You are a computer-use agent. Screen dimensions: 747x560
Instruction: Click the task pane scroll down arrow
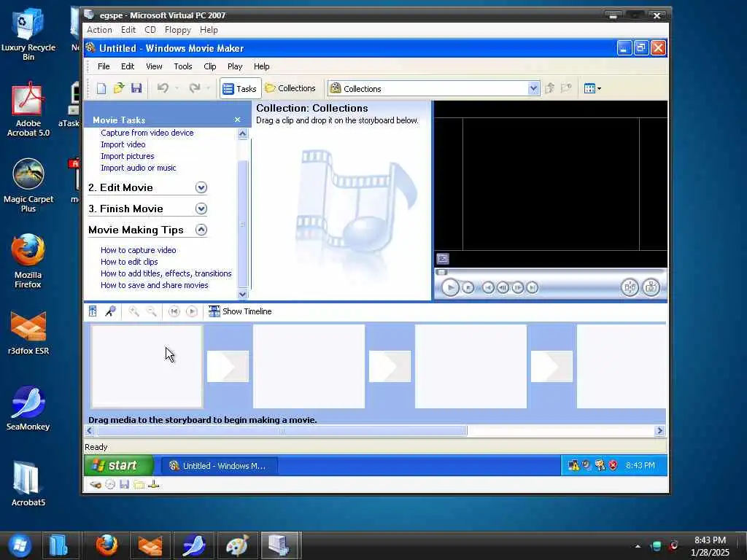tap(242, 294)
